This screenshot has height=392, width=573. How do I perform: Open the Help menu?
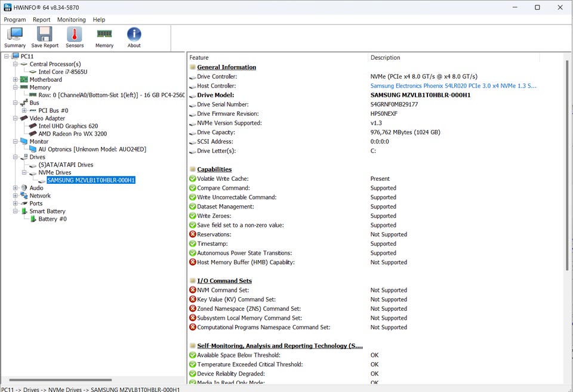98,19
